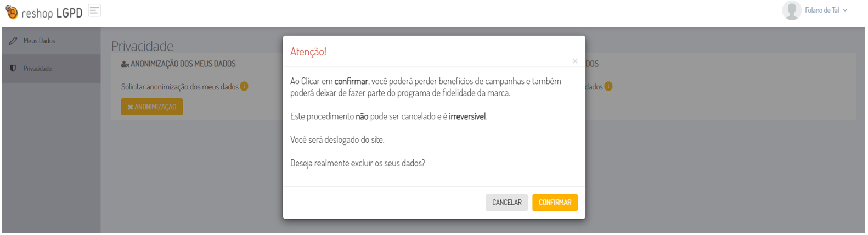
Task: Click the info icon in the right-hand card
Action: point(608,86)
